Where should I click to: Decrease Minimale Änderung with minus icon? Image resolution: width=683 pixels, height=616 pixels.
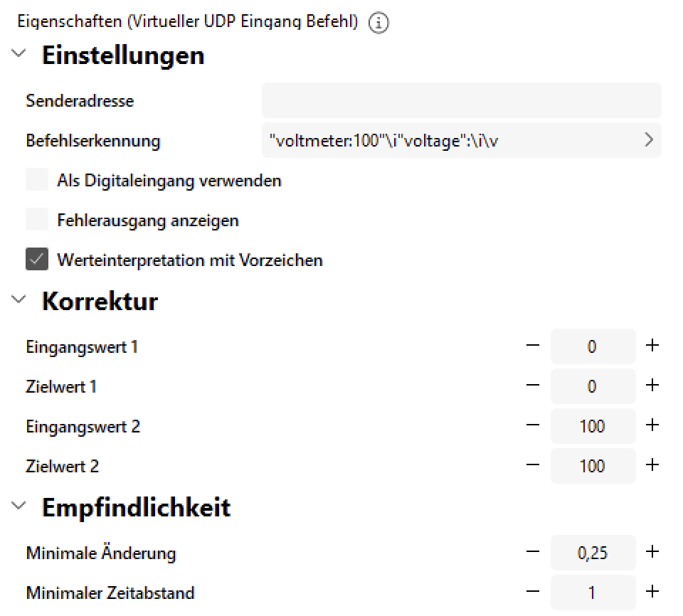coord(532,551)
